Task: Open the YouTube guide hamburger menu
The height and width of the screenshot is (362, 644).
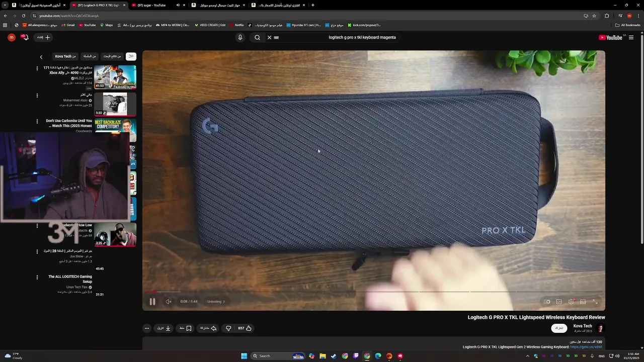Action: pos(631,37)
